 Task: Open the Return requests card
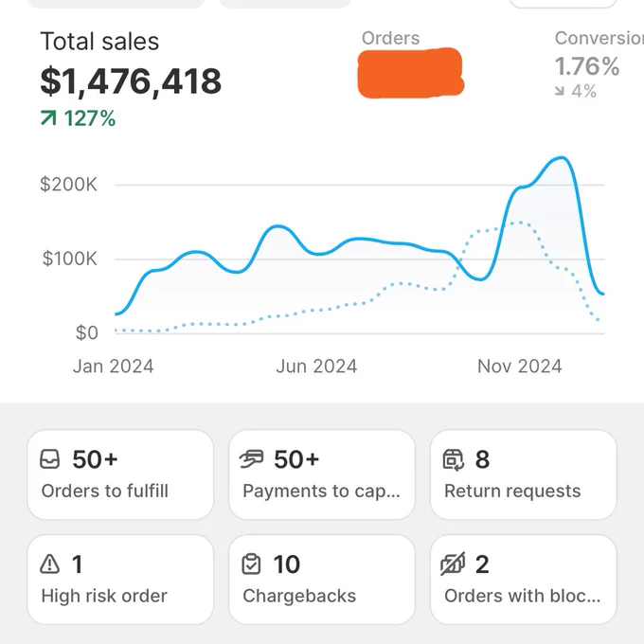tap(524, 474)
